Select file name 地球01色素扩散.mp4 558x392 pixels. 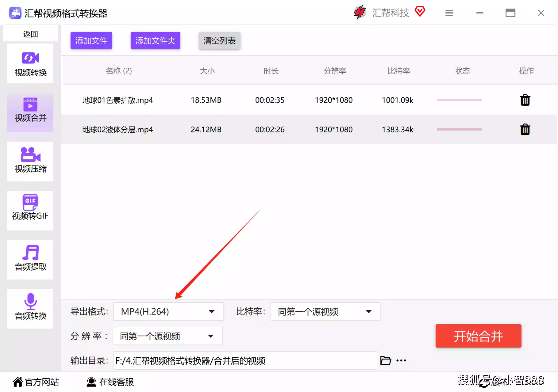click(x=118, y=100)
